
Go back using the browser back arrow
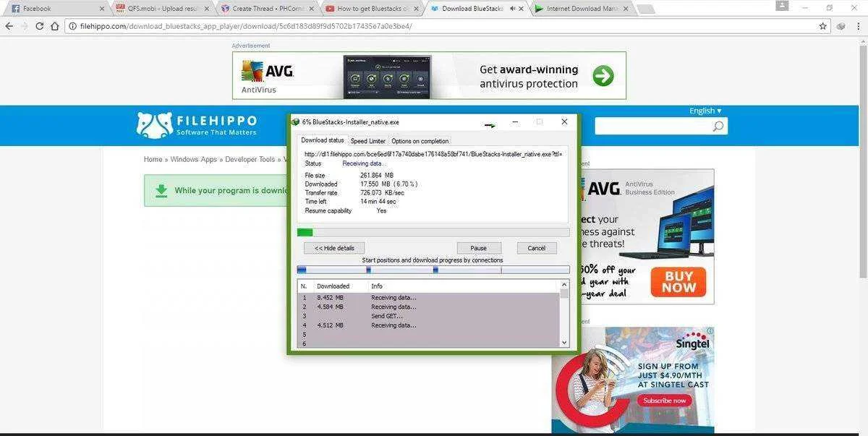pyautogui.click(x=9, y=26)
